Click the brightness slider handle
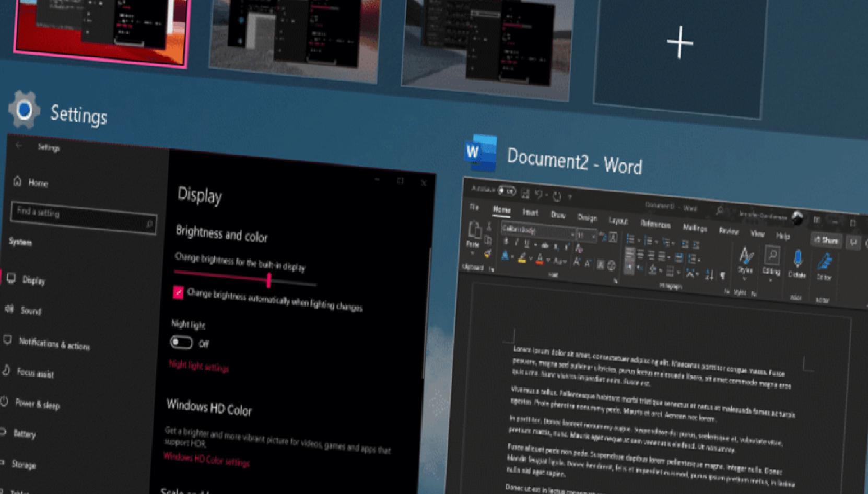Screen dimensions: 868x494 click(x=268, y=280)
